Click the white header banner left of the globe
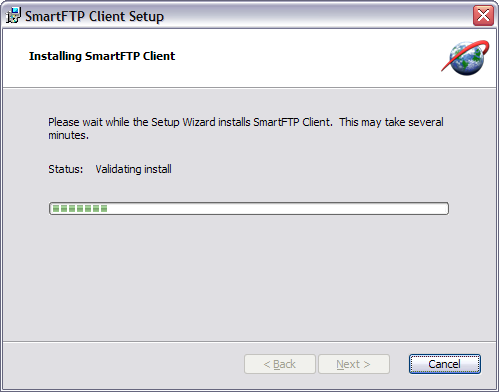This screenshot has height=392, width=499. pos(300,58)
